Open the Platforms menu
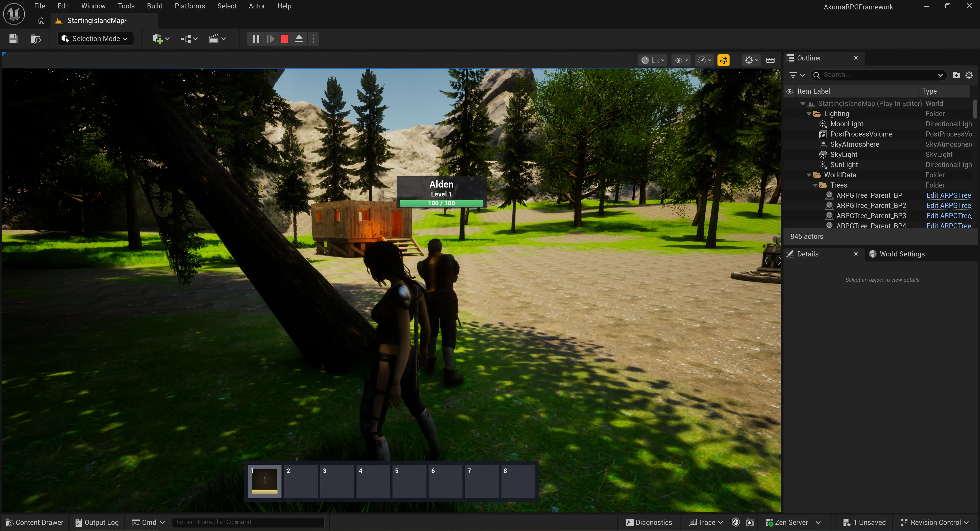 tap(190, 6)
